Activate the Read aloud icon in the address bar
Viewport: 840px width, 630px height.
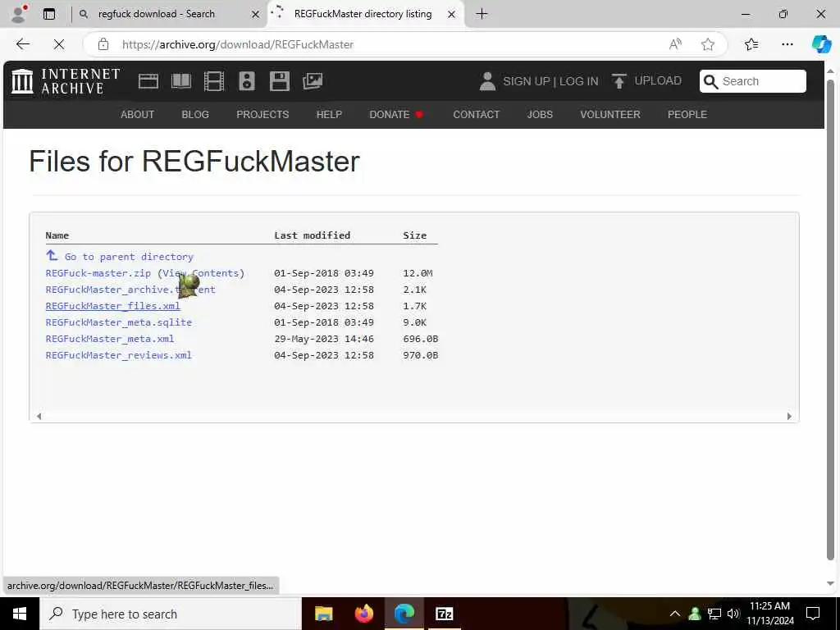point(675,44)
